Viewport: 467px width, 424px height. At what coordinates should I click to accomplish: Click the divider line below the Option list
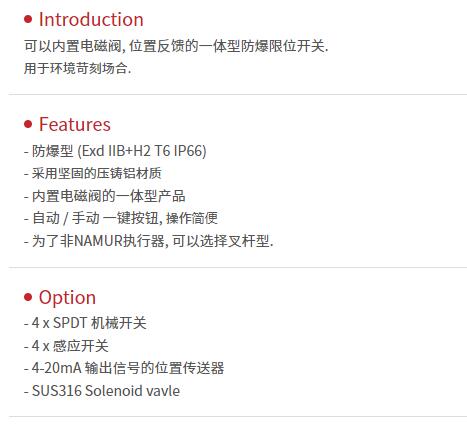point(237,416)
